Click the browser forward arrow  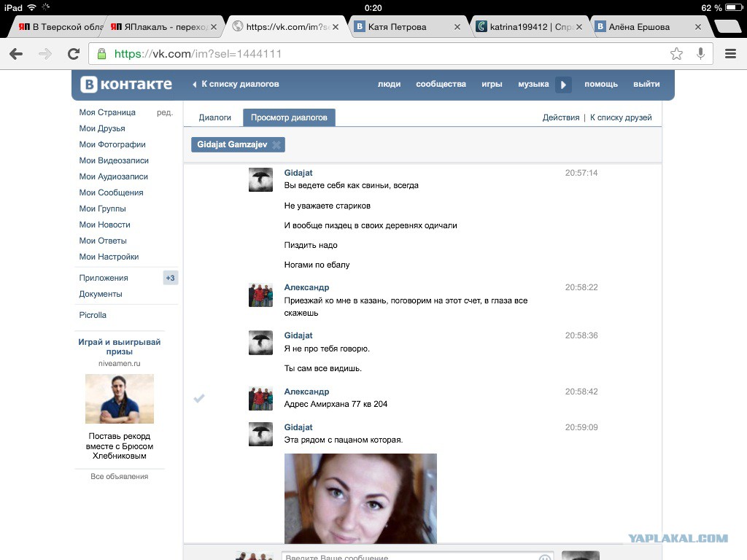pyautogui.click(x=45, y=54)
